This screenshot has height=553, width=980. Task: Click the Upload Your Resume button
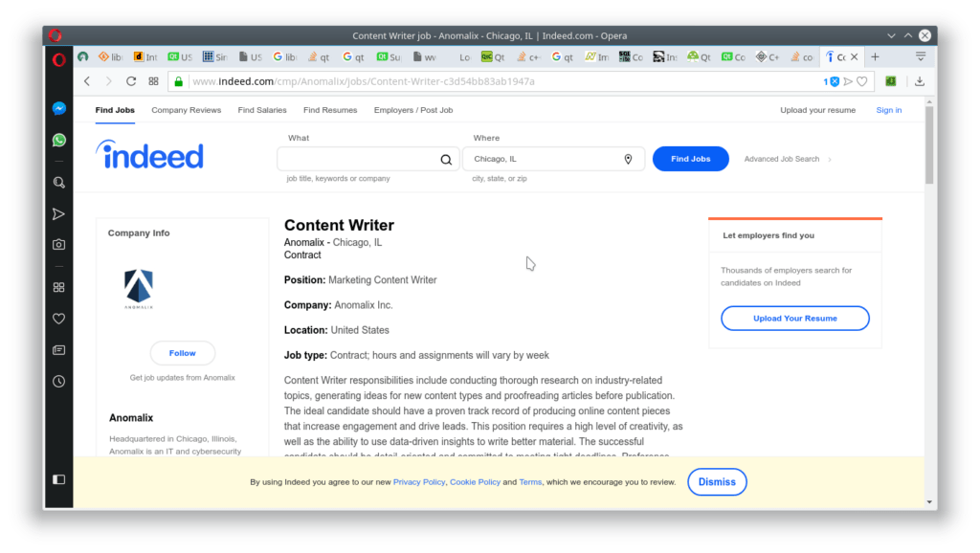pos(794,318)
